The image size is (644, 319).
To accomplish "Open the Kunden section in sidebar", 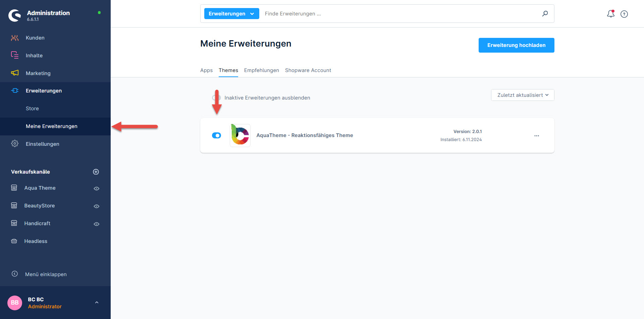I will 35,38.
